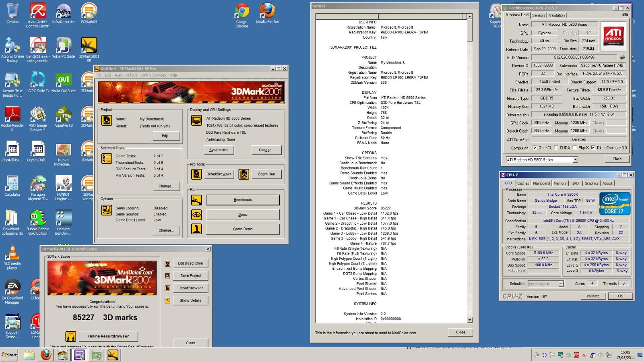Open InfraRecorder desktop icon
Viewport: 644px width, 362px height.
coord(63,14)
